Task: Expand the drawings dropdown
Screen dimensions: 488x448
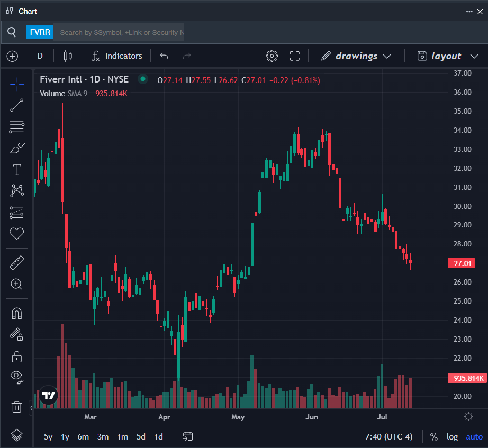Action: click(x=356, y=56)
